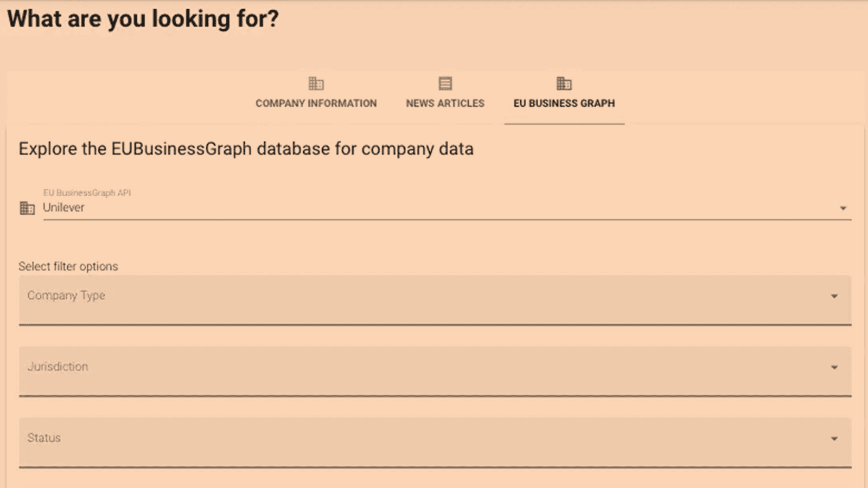Click the EU Business Graph building icon
The width and height of the screenshot is (868, 488).
point(564,84)
